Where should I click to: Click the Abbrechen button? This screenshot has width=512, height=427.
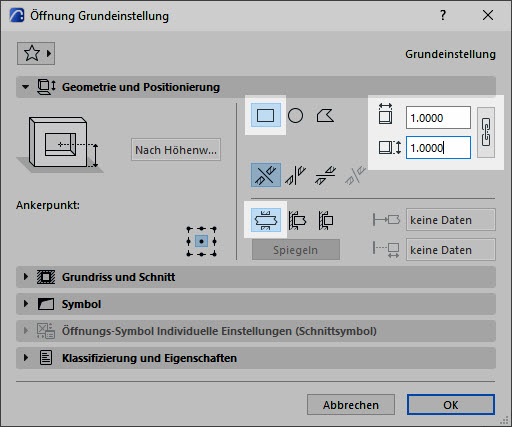351,405
